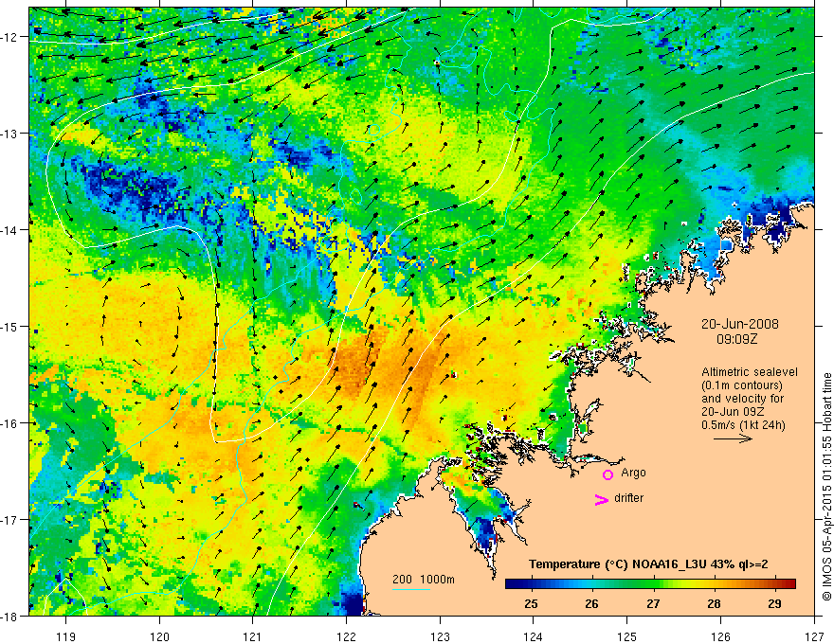Click the IMOS copyright timestamp text
This screenshot has width=834, height=644.
(826, 487)
